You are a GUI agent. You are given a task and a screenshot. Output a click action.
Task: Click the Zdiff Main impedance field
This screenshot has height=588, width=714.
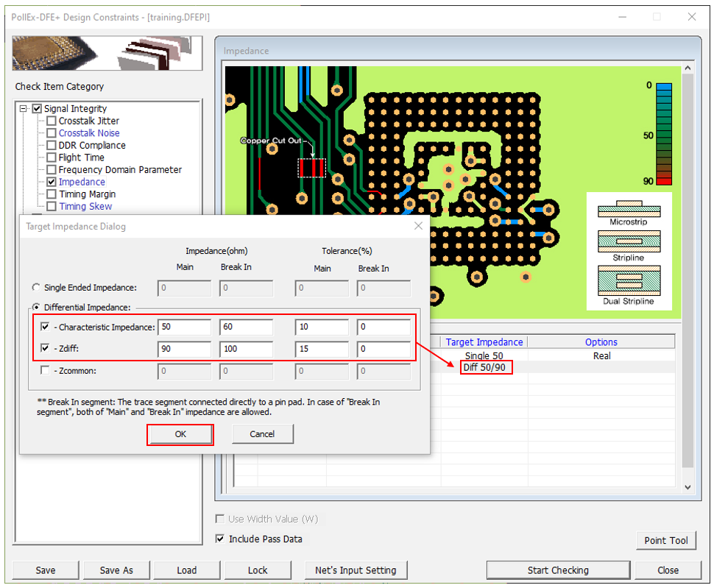point(184,349)
